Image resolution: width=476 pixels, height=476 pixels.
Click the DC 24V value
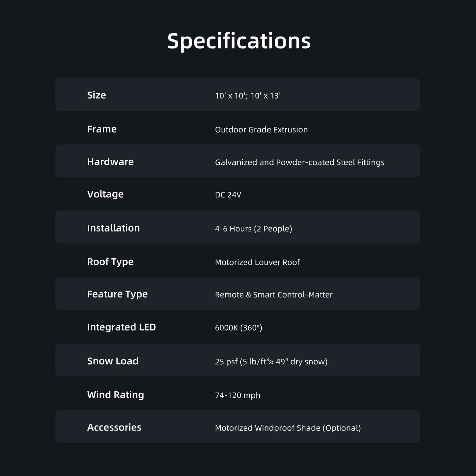click(x=228, y=195)
